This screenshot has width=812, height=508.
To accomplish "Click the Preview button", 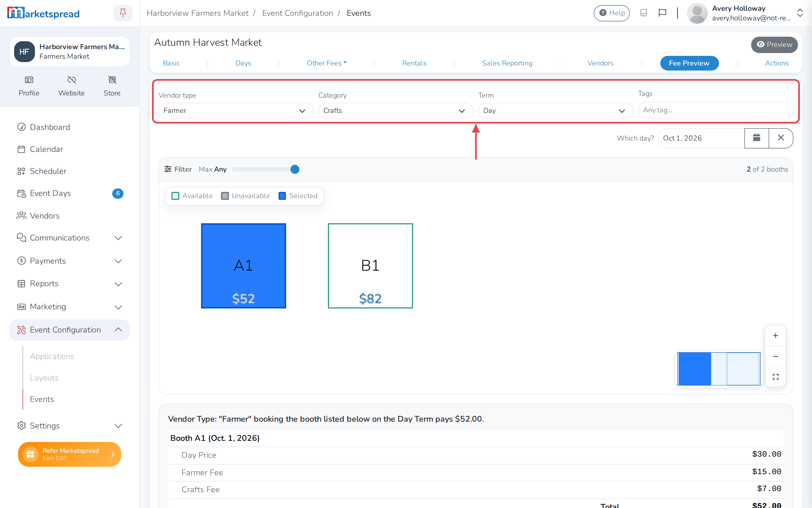I will coord(774,45).
